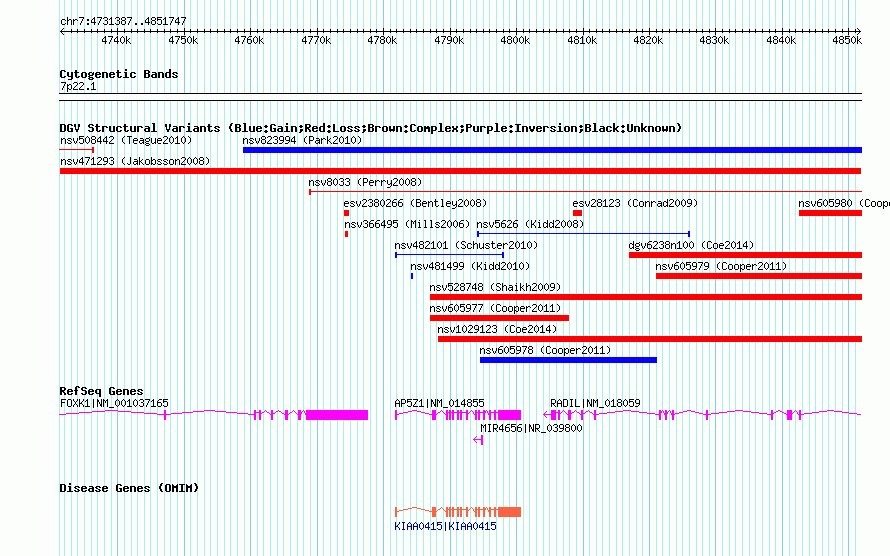Screen dimensions: 890x556
Task: Click the nsv5626 (Kidd2008) text label
Action: (x=530, y=224)
